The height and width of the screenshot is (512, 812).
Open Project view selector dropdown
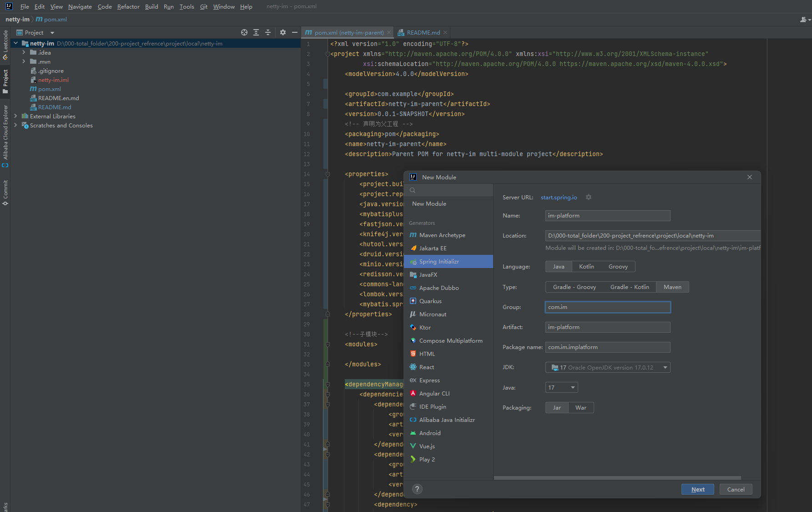point(35,33)
